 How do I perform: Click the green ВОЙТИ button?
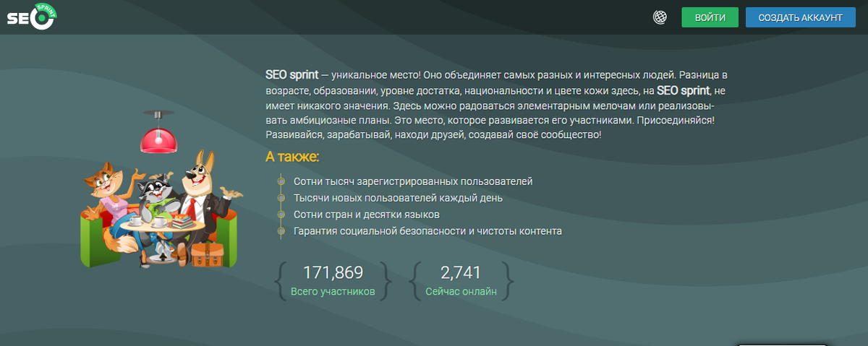710,17
